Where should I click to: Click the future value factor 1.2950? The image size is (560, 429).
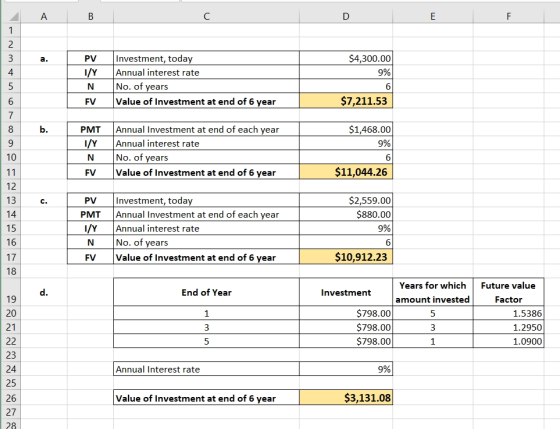pos(508,327)
